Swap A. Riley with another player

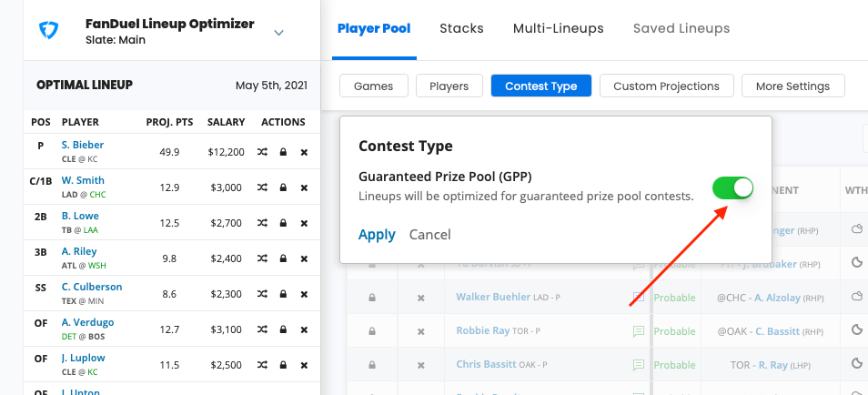[262, 258]
